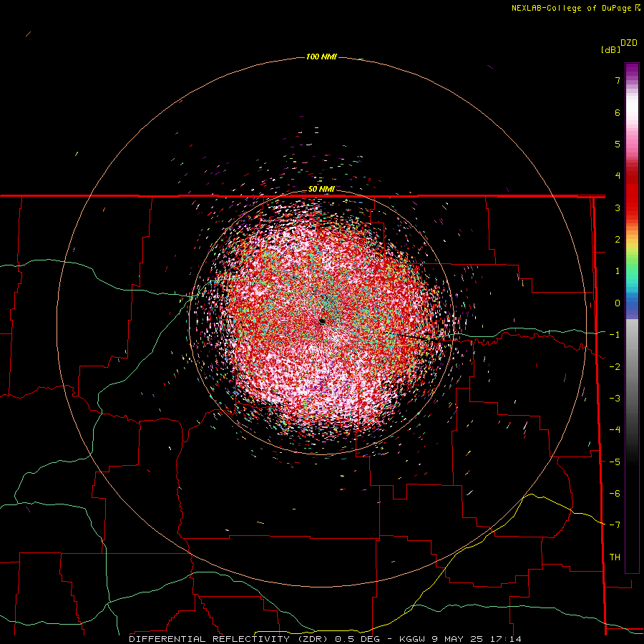Click the 5 dB value on scale

618,144
